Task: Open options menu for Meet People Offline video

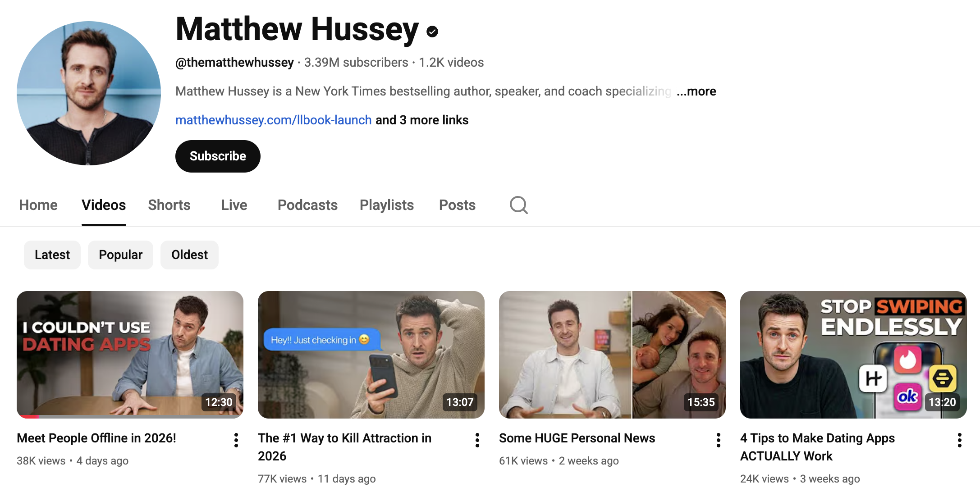Action: point(236,440)
